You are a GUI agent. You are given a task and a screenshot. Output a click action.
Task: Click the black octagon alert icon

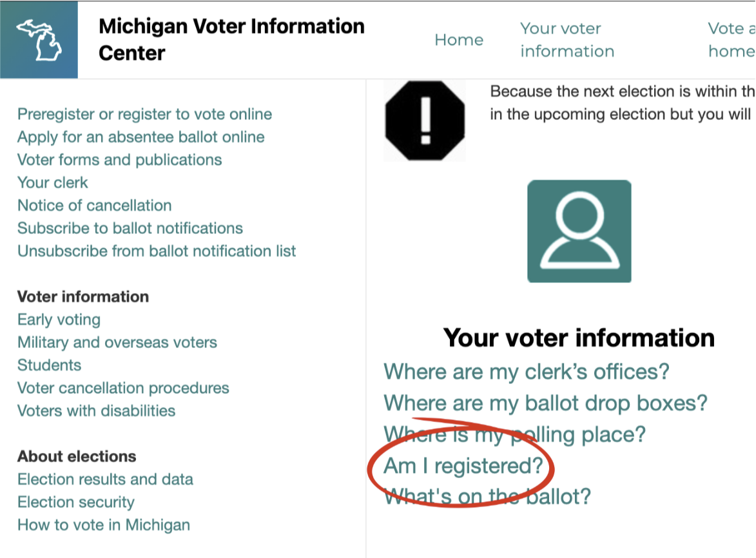[x=424, y=120]
